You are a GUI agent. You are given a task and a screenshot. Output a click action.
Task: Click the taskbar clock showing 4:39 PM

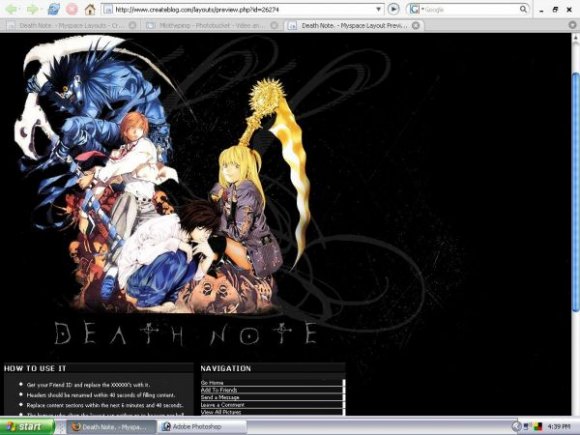pyautogui.click(x=559, y=427)
